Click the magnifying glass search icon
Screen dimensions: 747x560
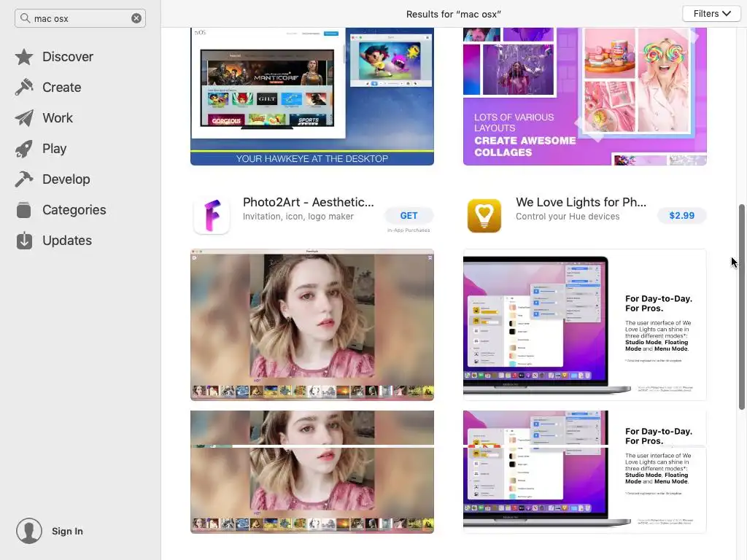tap(25, 18)
